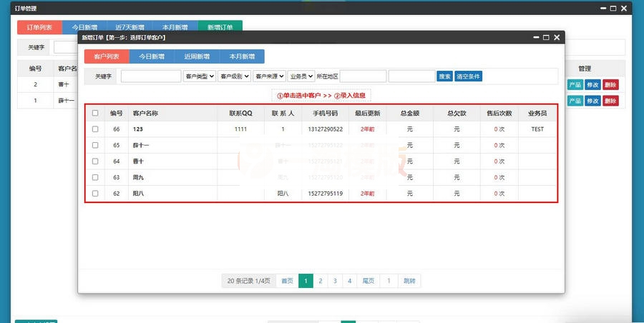Expand the 客户级别 dropdown filter
This screenshot has height=323, width=644.
(234, 76)
